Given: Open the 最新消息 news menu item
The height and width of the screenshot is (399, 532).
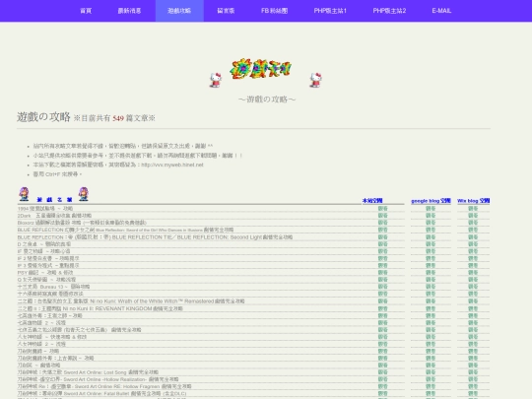Looking at the screenshot, I should pyautogui.click(x=129, y=11).
